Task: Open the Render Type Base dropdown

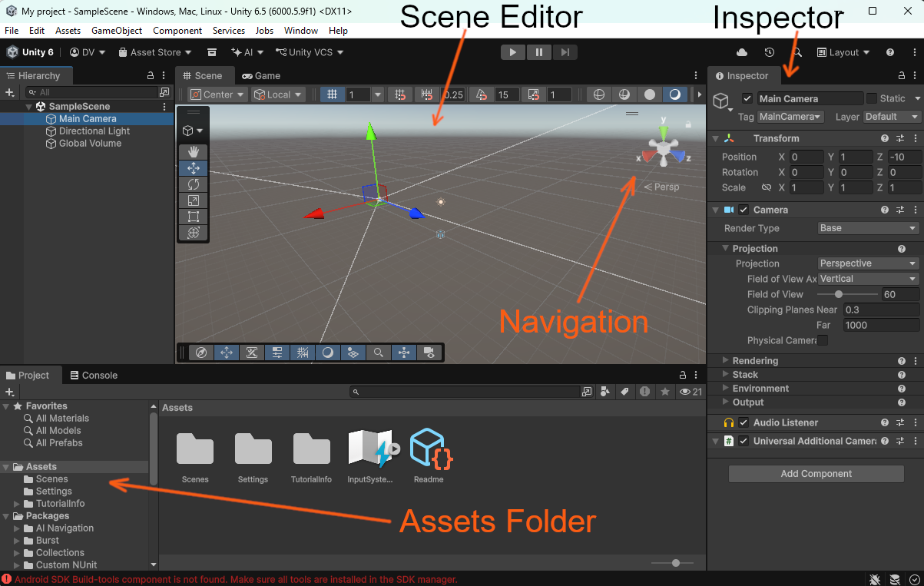Action: point(868,228)
